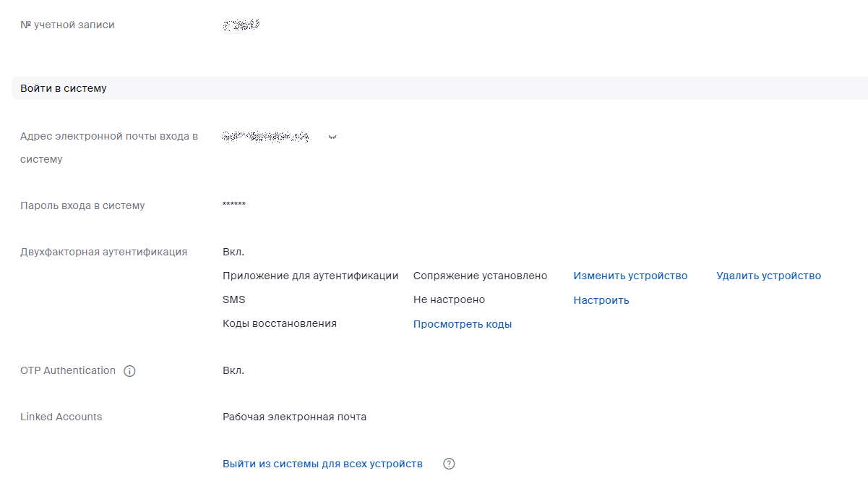Click the Вкл. status for two-factor authentication
This screenshot has height=489, width=868.
click(233, 252)
